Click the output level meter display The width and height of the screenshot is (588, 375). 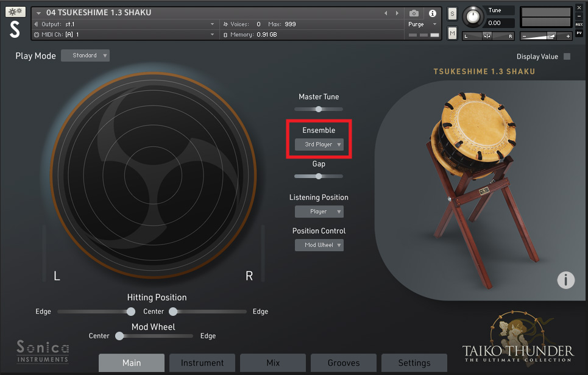click(546, 17)
